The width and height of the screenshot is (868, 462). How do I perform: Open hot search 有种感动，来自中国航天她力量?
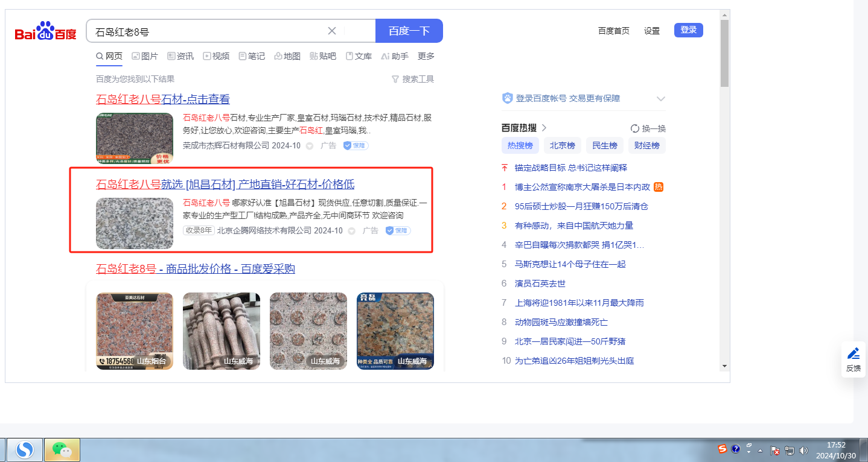point(573,226)
